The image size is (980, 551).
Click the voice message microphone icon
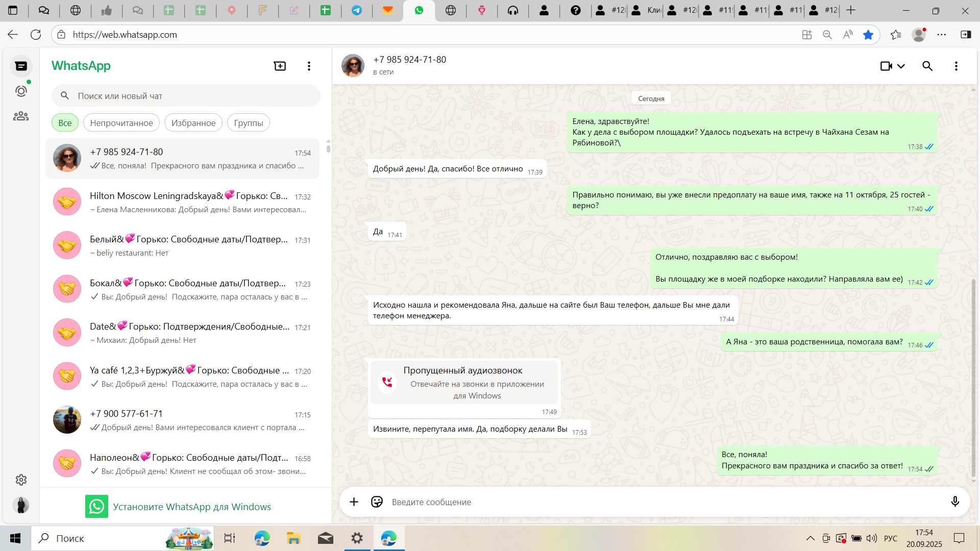(x=955, y=502)
